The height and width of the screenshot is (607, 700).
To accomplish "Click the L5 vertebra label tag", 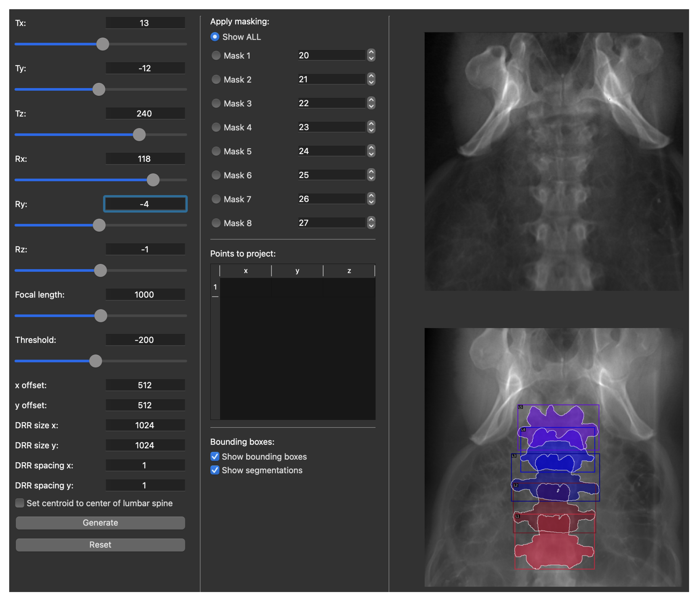I will [520, 407].
